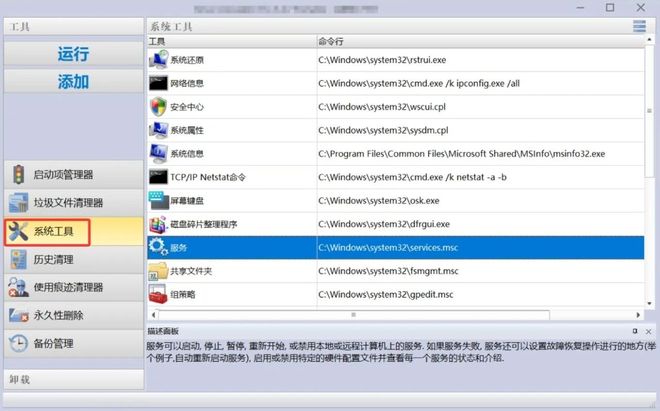Screen dimensions: 660x411
Task: Pin the 描述面板 panel
Action: pos(635,331)
